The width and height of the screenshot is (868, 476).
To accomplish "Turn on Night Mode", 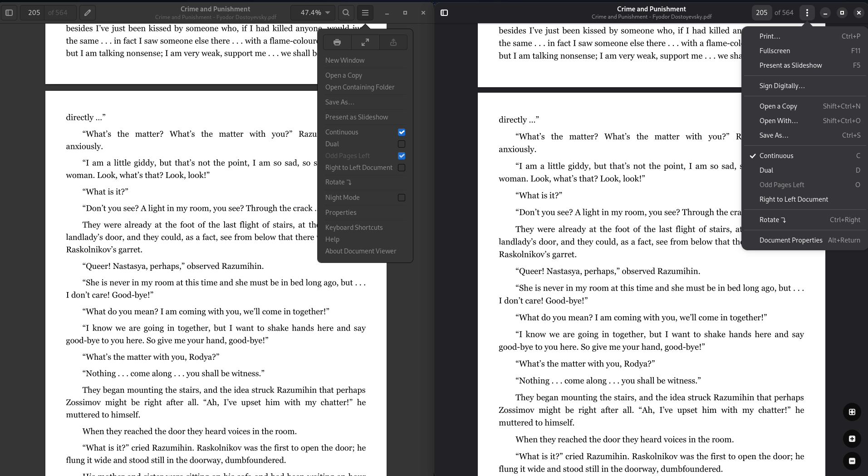I will [x=401, y=197].
